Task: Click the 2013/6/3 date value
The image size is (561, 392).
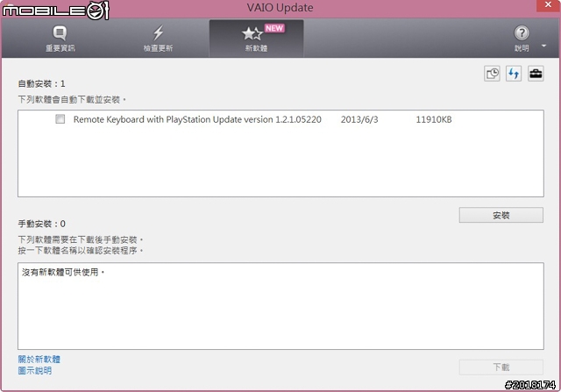Action: pos(359,119)
